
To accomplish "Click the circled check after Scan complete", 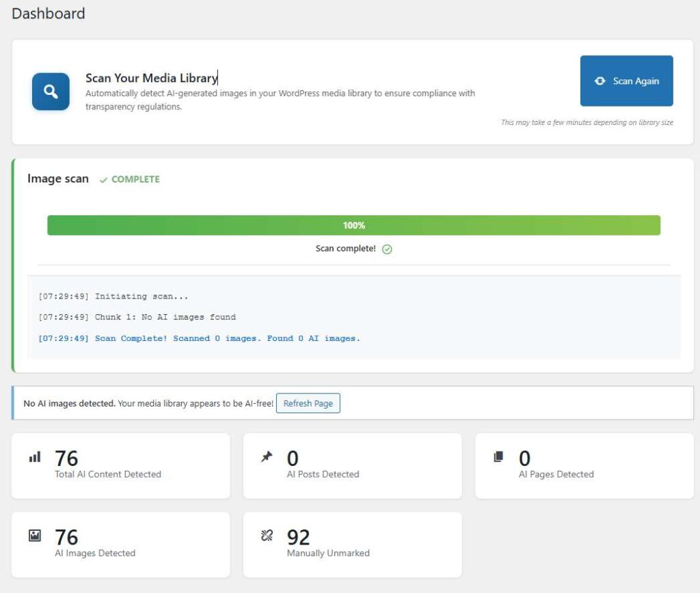I will pos(387,249).
